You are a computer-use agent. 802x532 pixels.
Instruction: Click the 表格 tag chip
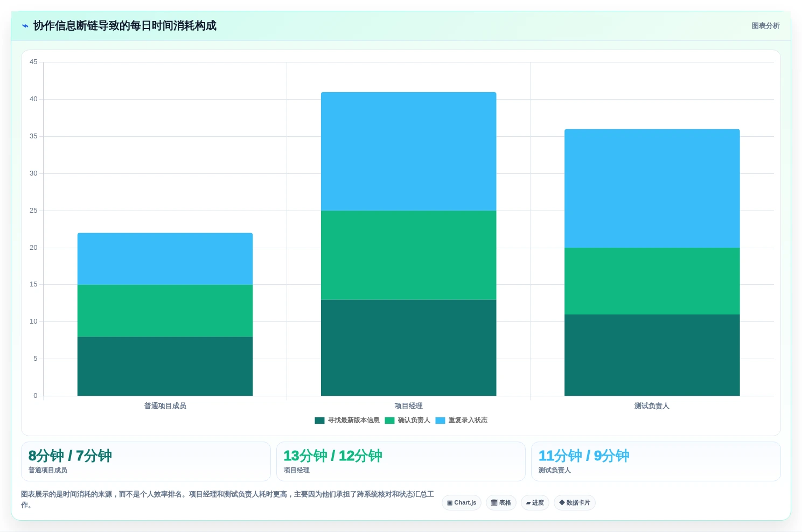point(501,503)
